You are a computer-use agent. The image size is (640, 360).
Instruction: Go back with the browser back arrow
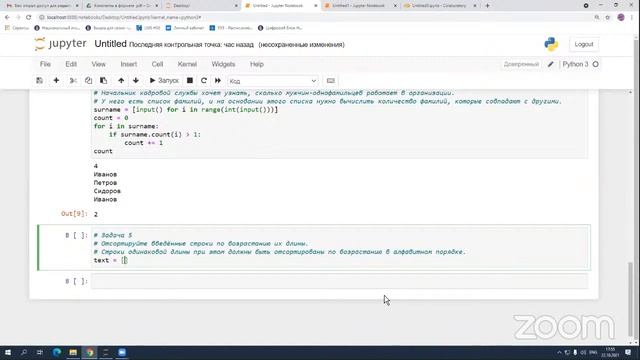point(7,17)
